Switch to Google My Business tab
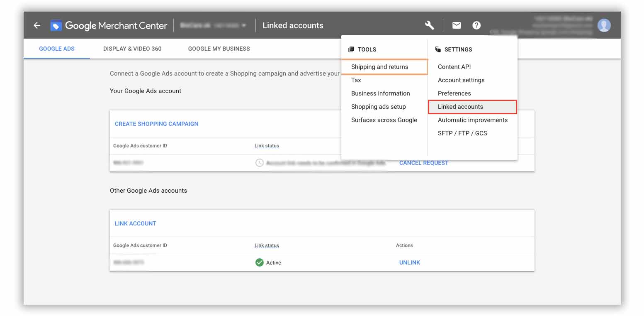644x316 pixels. point(219,49)
